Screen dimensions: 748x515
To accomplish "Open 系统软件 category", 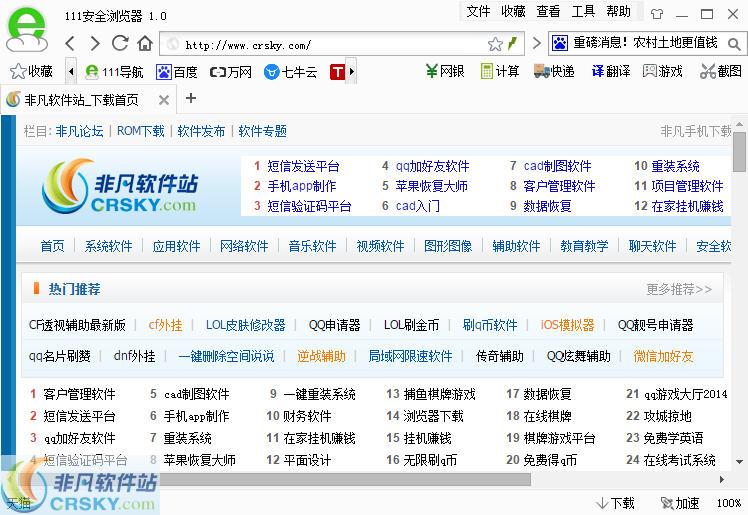I will pyautogui.click(x=108, y=246).
